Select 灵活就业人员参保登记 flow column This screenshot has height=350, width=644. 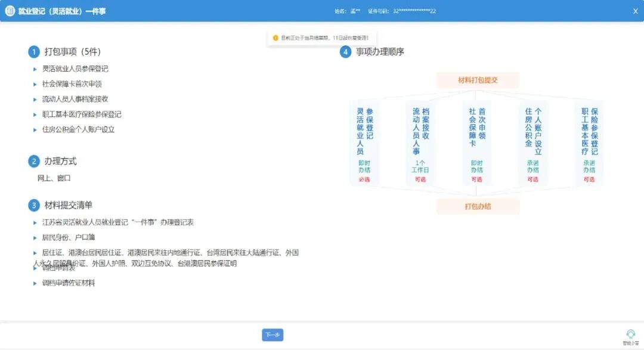[x=364, y=143]
